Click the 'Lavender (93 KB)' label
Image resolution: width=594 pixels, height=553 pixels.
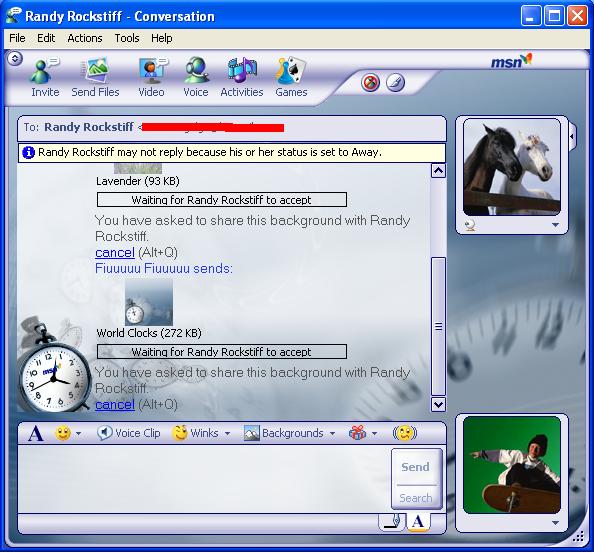[138, 181]
